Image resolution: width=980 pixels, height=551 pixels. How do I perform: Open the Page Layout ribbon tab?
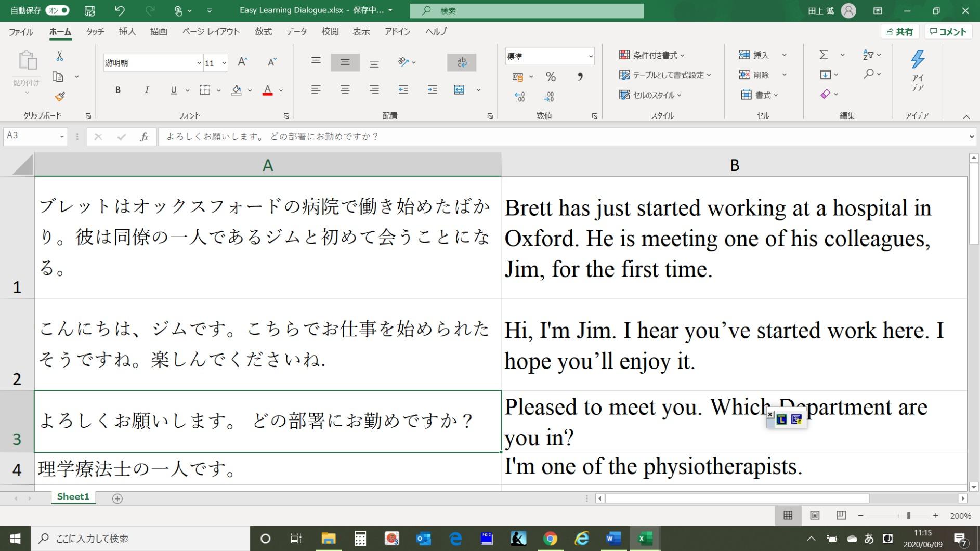[211, 32]
